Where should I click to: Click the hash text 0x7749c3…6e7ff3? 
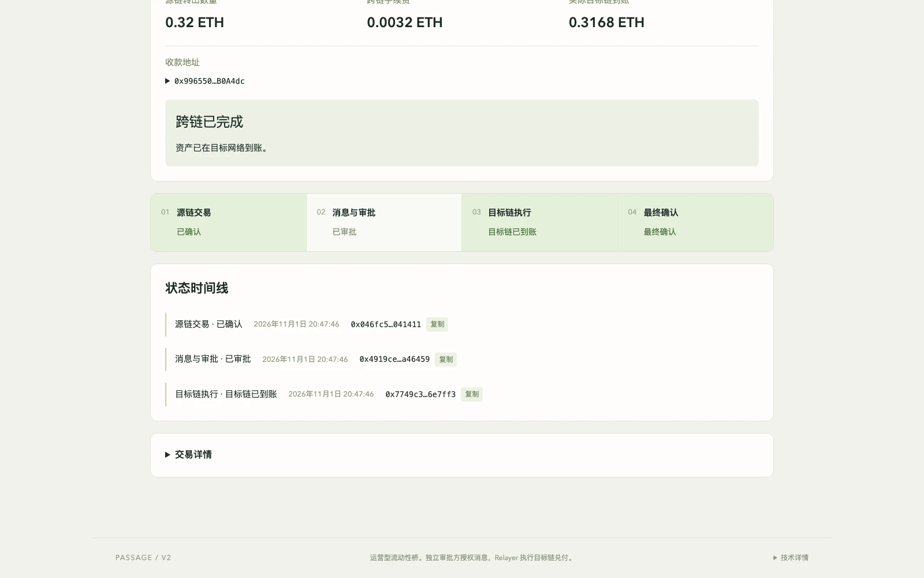pyautogui.click(x=420, y=394)
